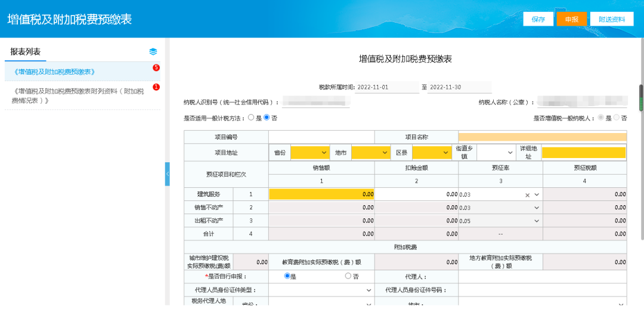644x309 pixels.
Task: Click the 纳税人识别号 field
Action: click(x=316, y=102)
